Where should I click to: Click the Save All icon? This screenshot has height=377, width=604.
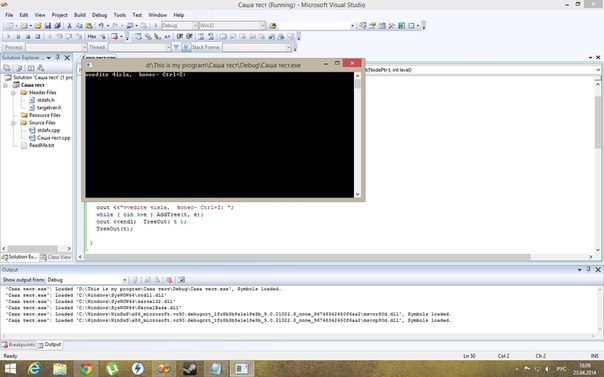tap(57, 26)
